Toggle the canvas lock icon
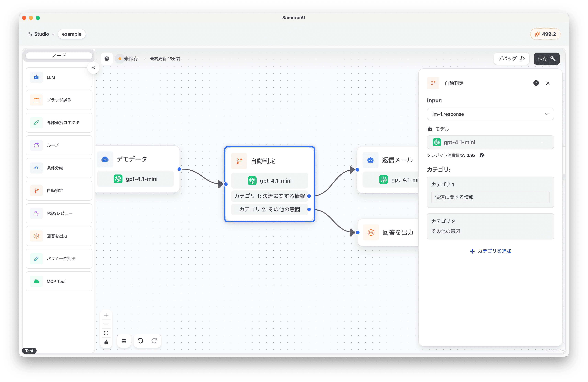The image size is (588, 382). click(x=106, y=342)
